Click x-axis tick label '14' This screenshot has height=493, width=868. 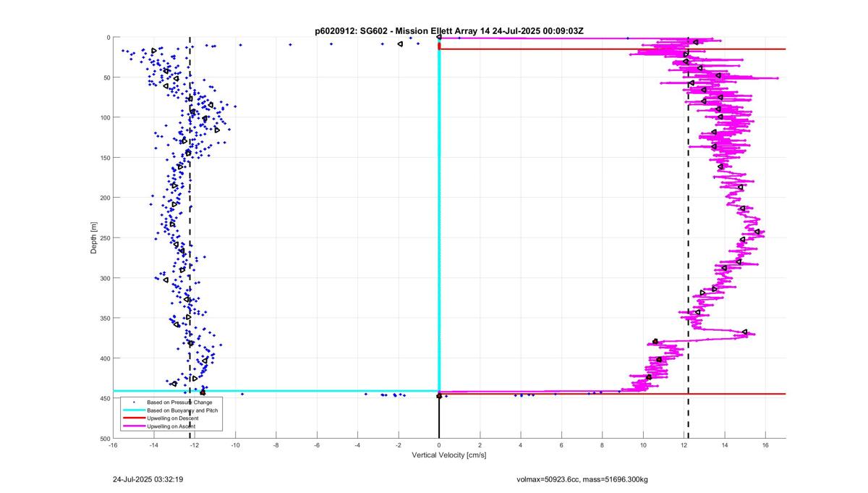pos(725,445)
